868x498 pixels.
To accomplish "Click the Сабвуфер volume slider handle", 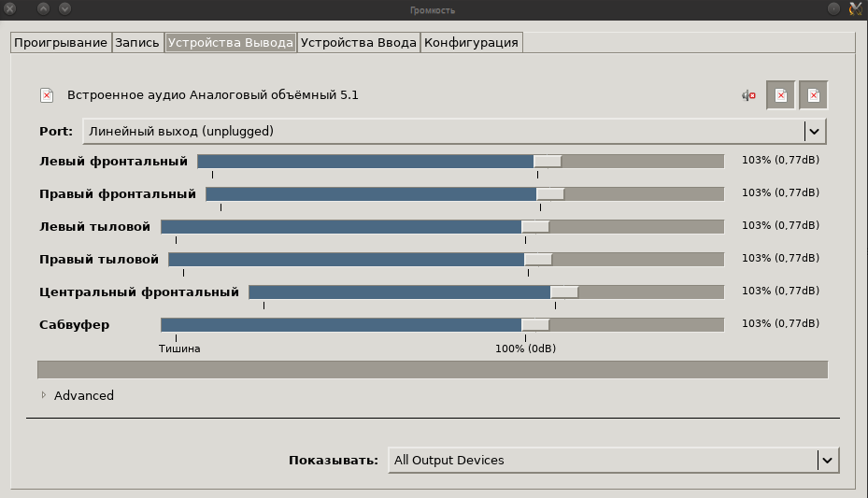I will pyautogui.click(x=535, y=324).
